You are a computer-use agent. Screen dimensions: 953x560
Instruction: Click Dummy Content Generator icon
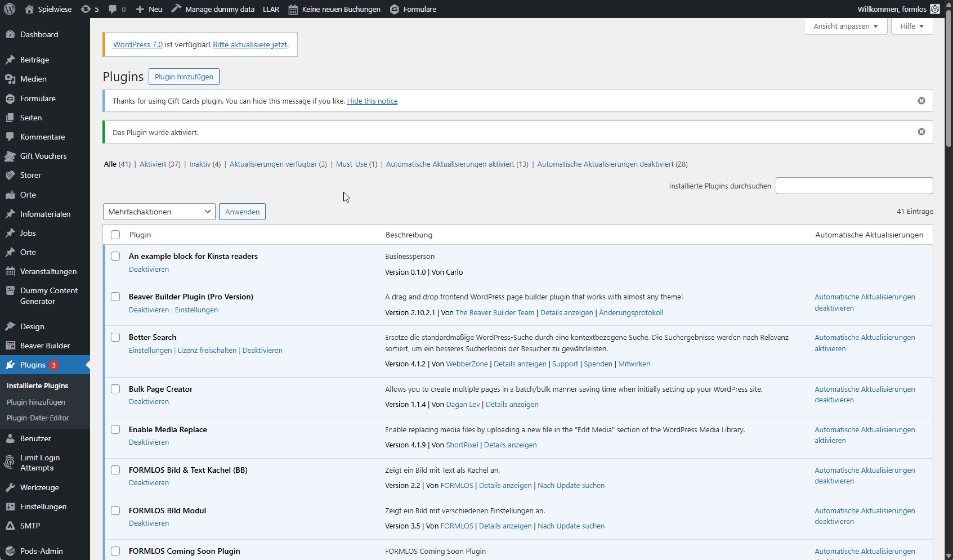pyautogui.click(x=10, y=290)
